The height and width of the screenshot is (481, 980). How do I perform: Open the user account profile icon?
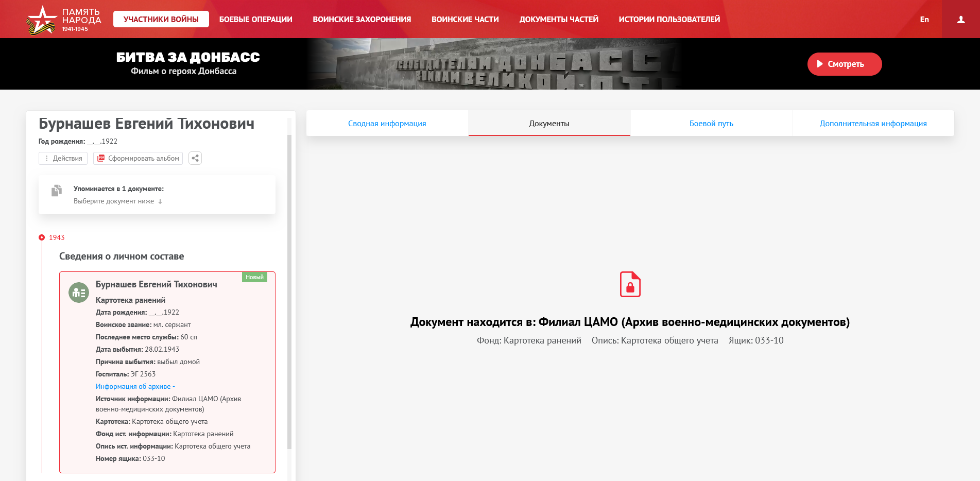tap(960, 20)
